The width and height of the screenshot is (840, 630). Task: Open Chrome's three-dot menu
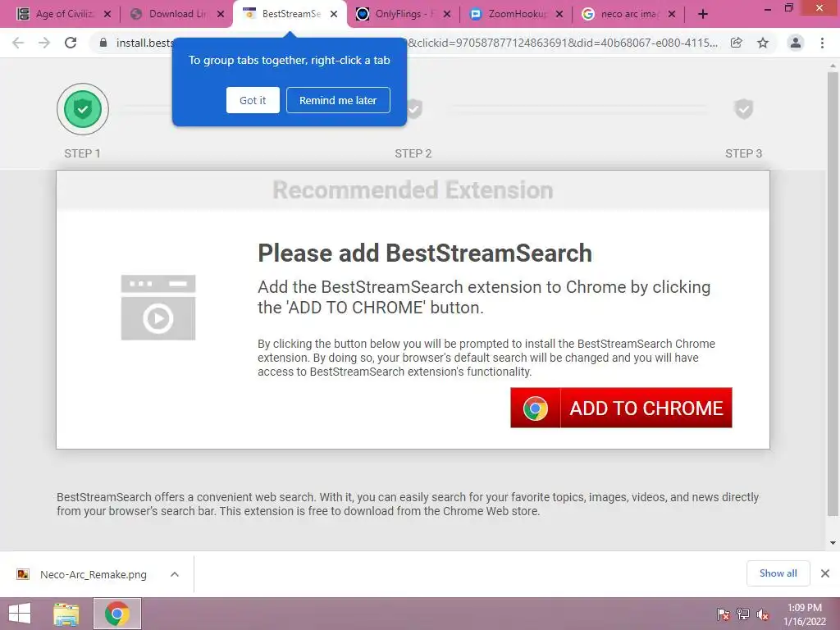pos(822,43)
